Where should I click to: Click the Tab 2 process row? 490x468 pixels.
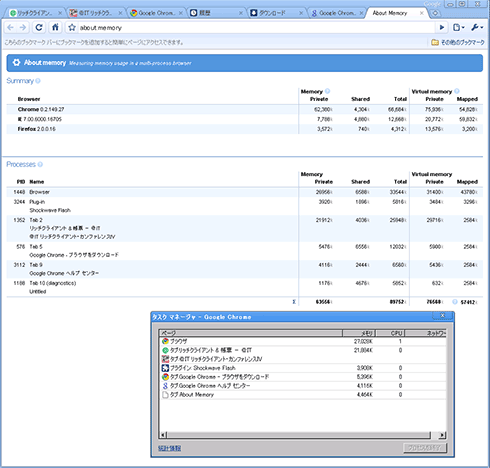(x=244, y=228)
